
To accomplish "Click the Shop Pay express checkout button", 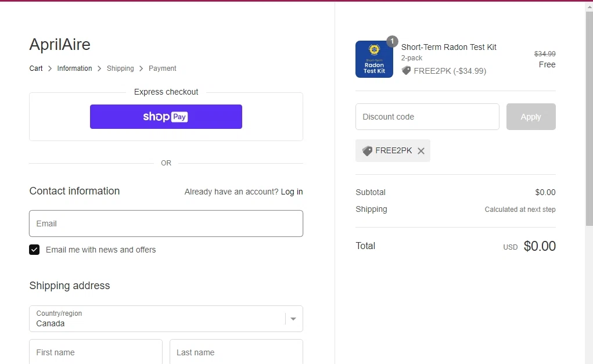I will 166,117.
